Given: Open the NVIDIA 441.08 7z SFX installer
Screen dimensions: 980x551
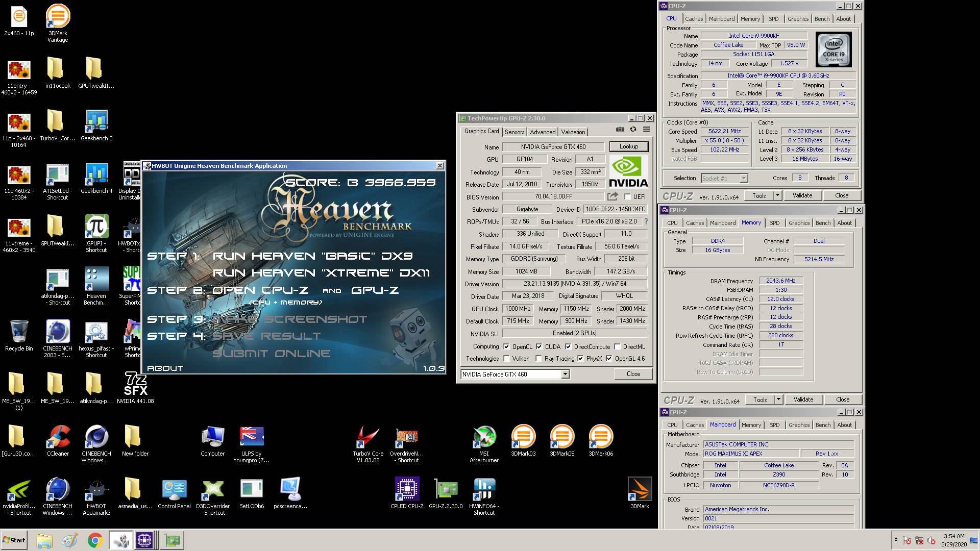Looking at the screenshot, I should pyautogui.click(x=135, y=388).
